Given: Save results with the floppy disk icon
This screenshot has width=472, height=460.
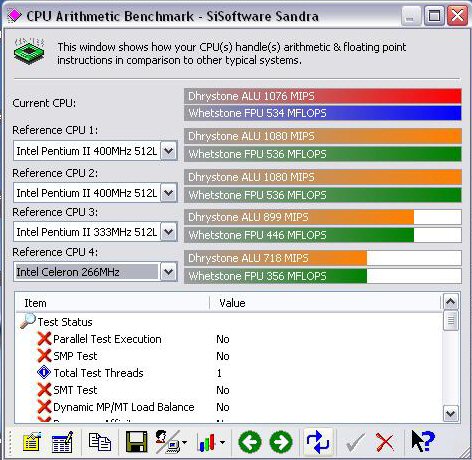Looking at the screenshot, I should [137, 442].
